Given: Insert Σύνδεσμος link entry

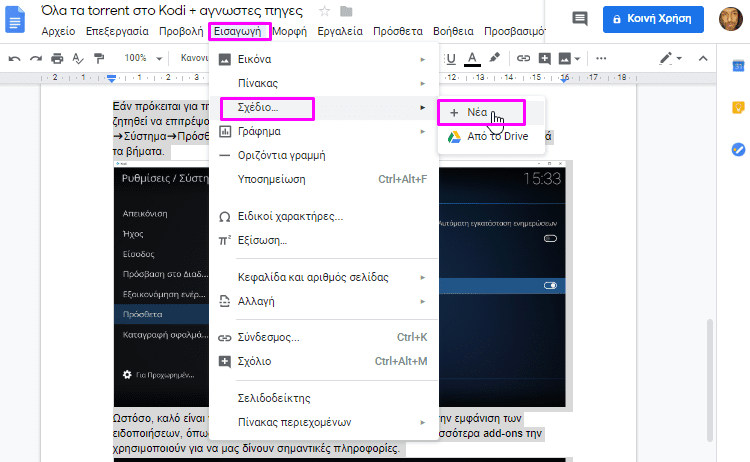Looking at the screenshot, I should click(323, 338).
